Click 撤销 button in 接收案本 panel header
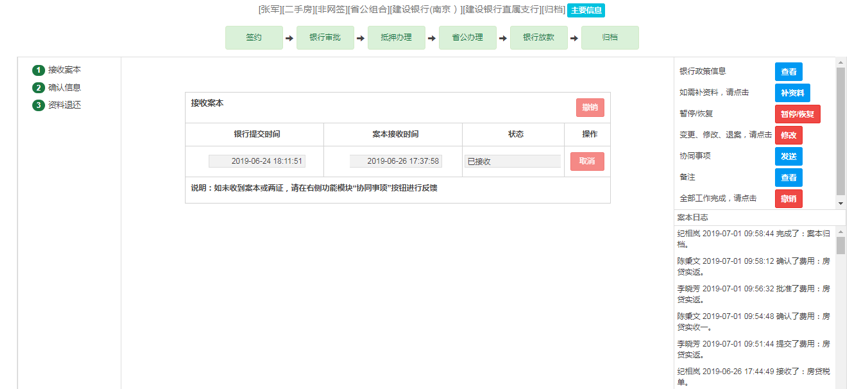Viewport: 864px width, 389px height. (x=590, y=107)
